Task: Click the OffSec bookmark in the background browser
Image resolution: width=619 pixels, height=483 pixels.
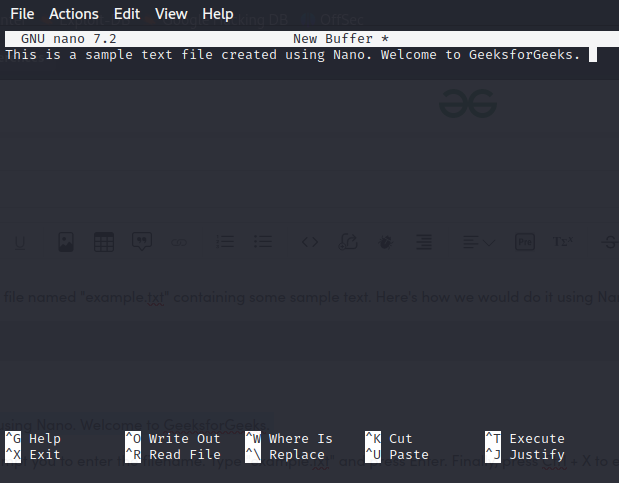Action: 332,20
